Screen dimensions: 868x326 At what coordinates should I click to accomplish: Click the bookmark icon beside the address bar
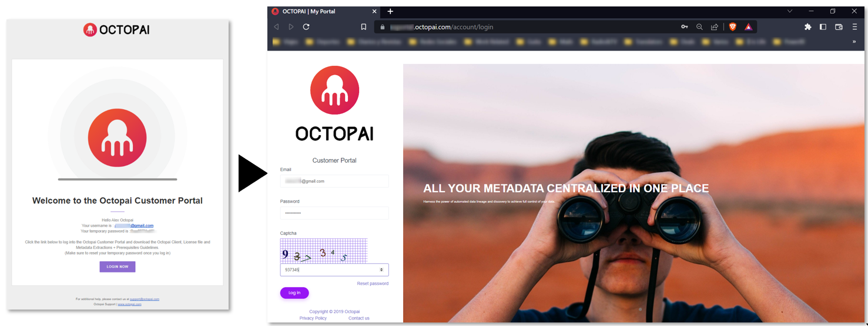coord(364,27)
